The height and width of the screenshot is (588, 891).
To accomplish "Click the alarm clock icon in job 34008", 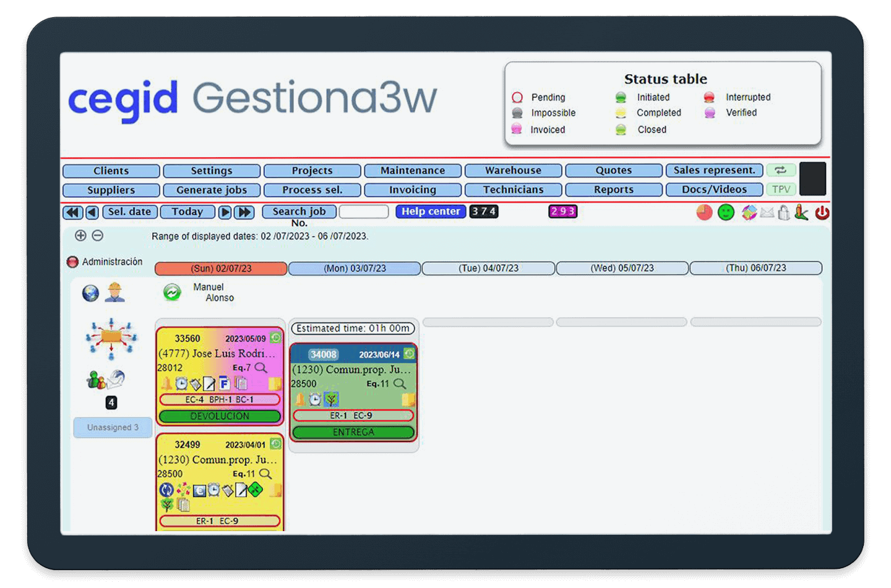I will [316, 399].
